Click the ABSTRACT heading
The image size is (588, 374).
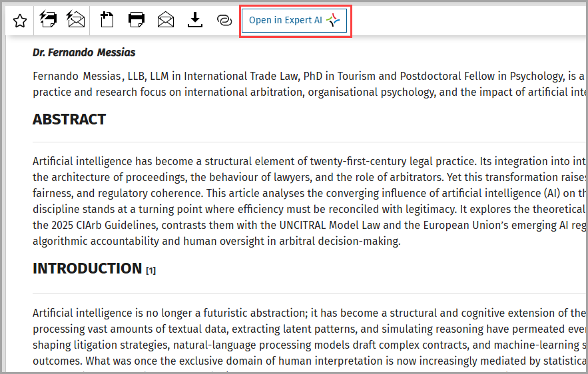point(69,120)
